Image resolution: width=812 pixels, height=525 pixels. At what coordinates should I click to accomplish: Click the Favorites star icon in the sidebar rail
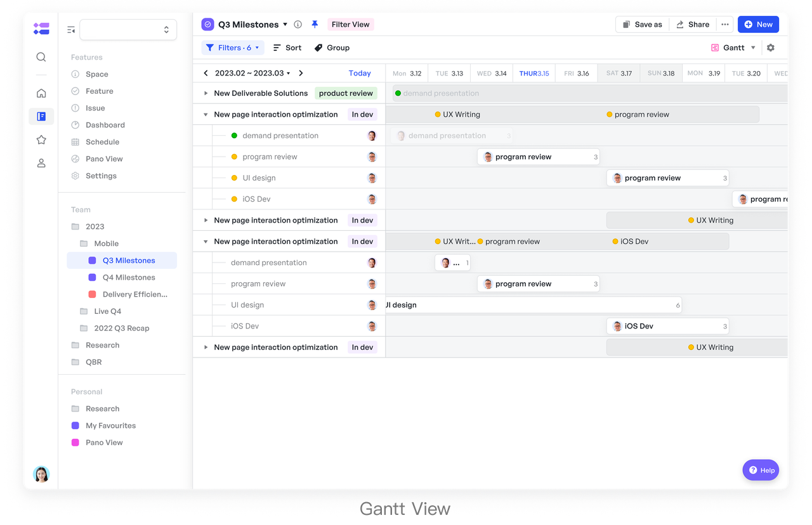tap(41, 139)
